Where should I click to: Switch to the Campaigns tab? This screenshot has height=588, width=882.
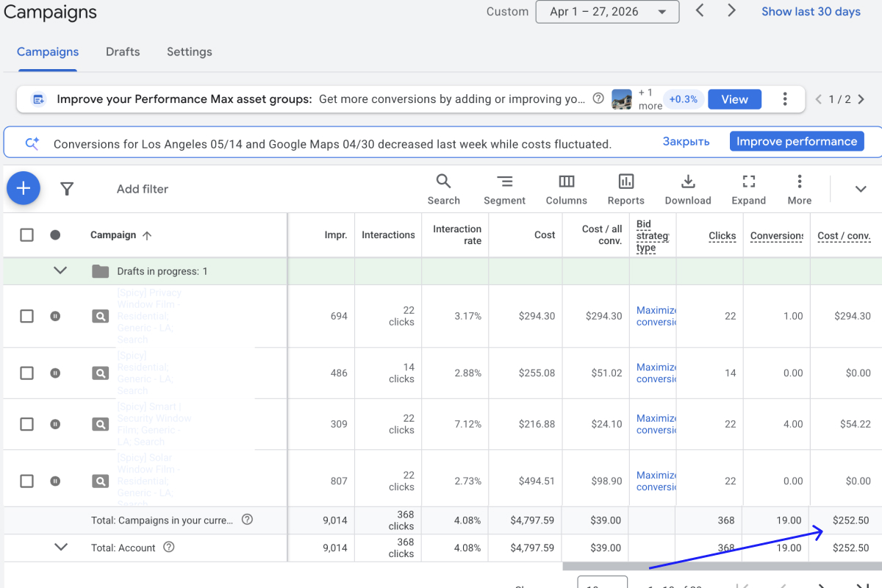tap(48, 51)
